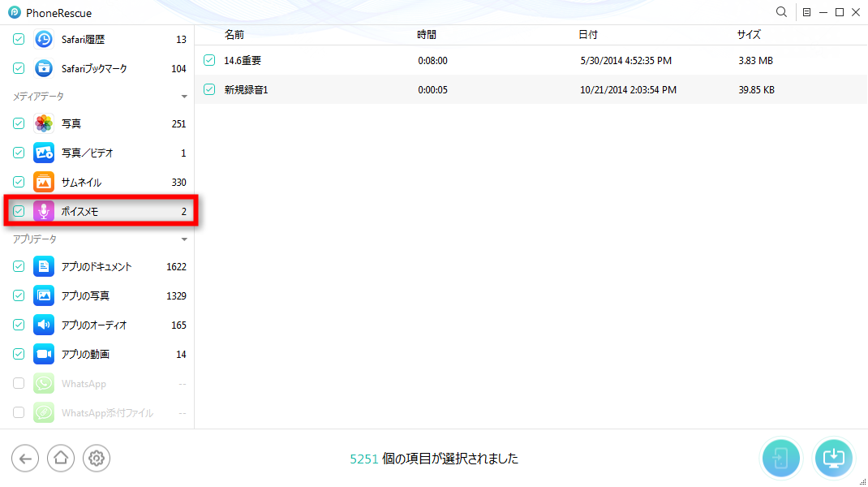Toggle the サムネイル checkbox
This screenshot has width=868, height=487.
19,182
